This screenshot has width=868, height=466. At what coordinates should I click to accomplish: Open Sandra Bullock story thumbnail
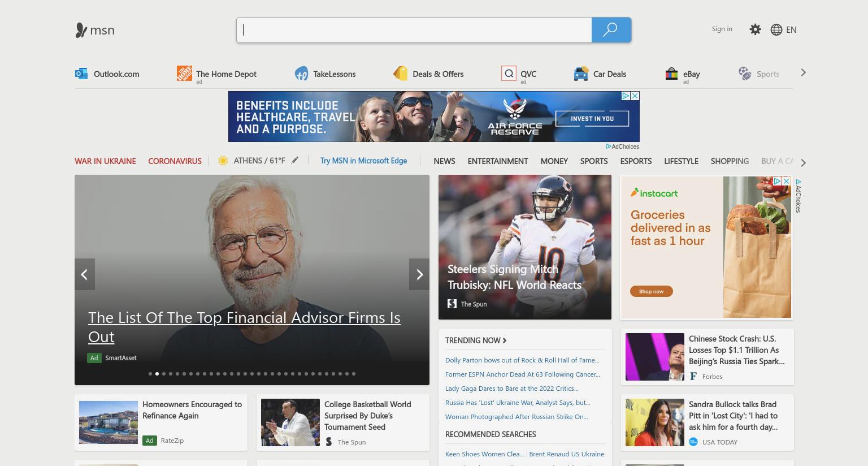point(655,422)
